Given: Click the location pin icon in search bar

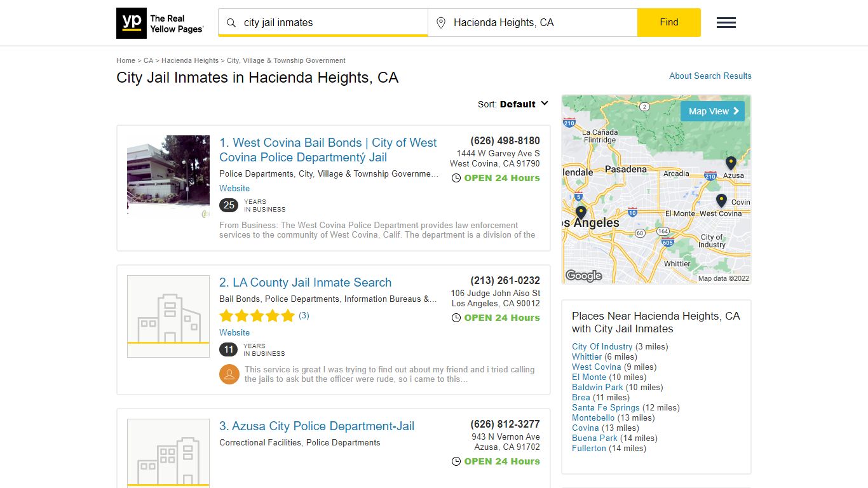Looking at the screenshot, I should [441, 23].
